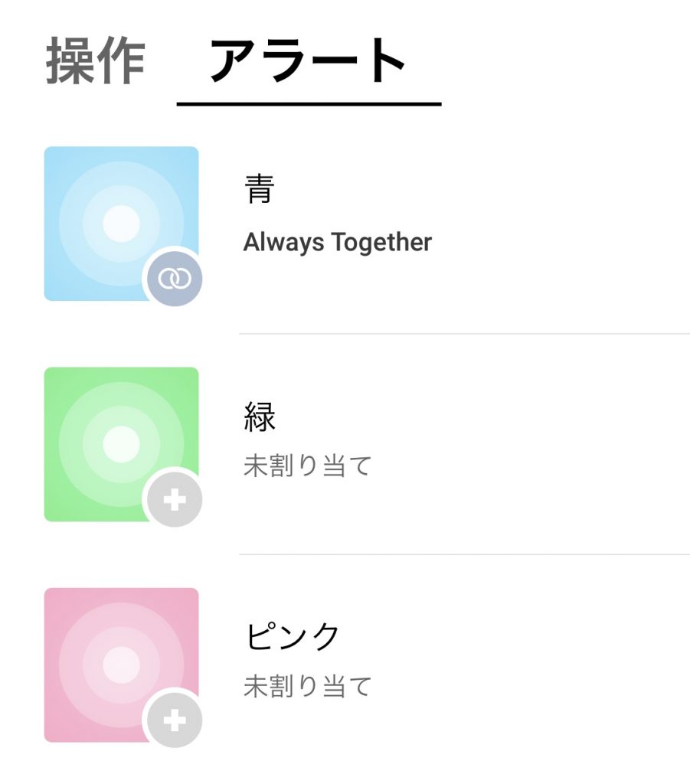Click the white center dot of the green tile

pos(121,444)
